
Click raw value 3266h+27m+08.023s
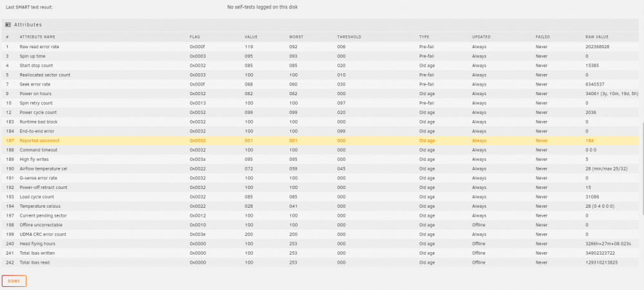[609, 244]
